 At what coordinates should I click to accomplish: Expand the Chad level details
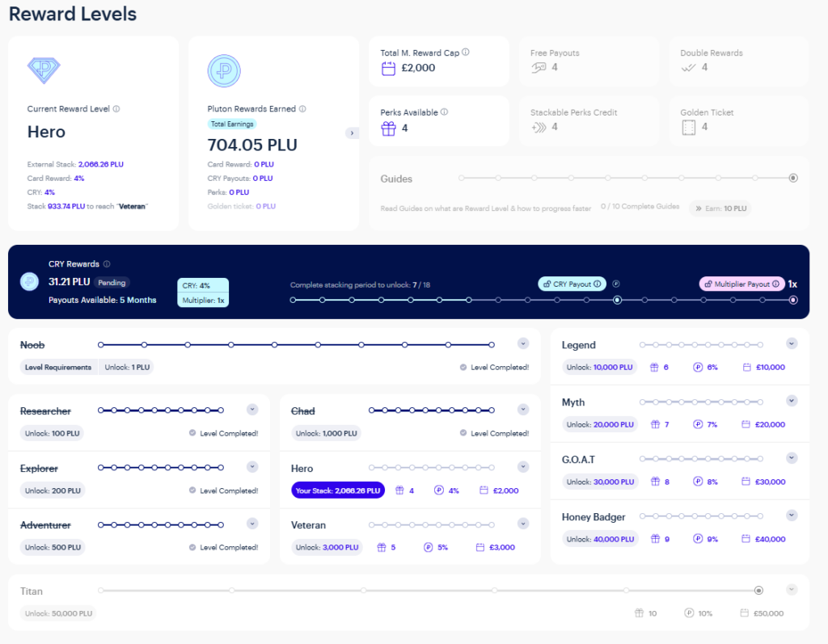pos(523,410)
